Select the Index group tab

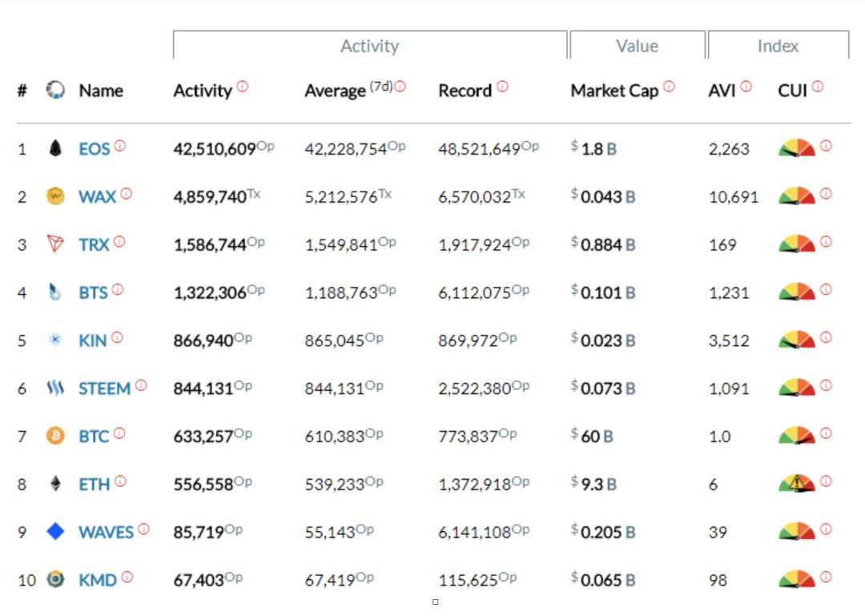[778, 46]
